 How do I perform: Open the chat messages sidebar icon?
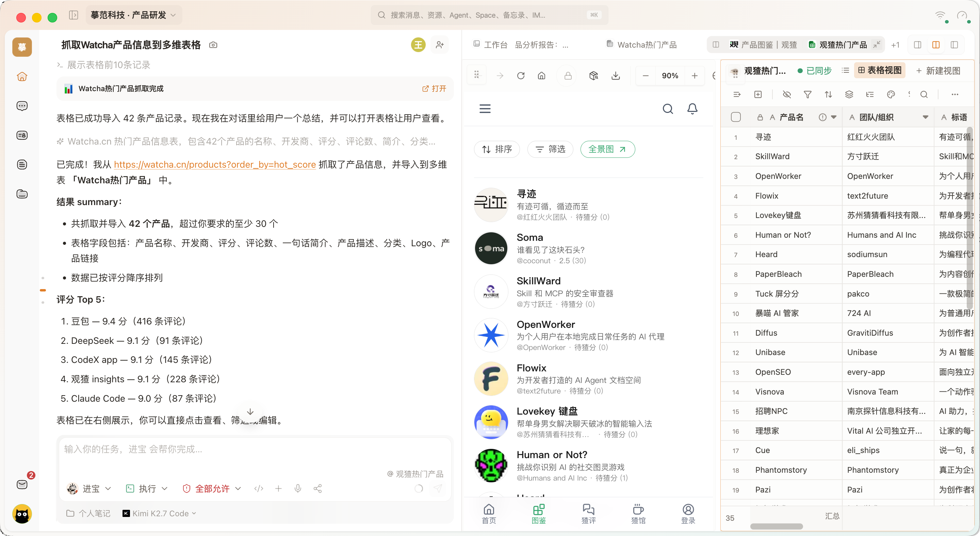tap(22, 106)
